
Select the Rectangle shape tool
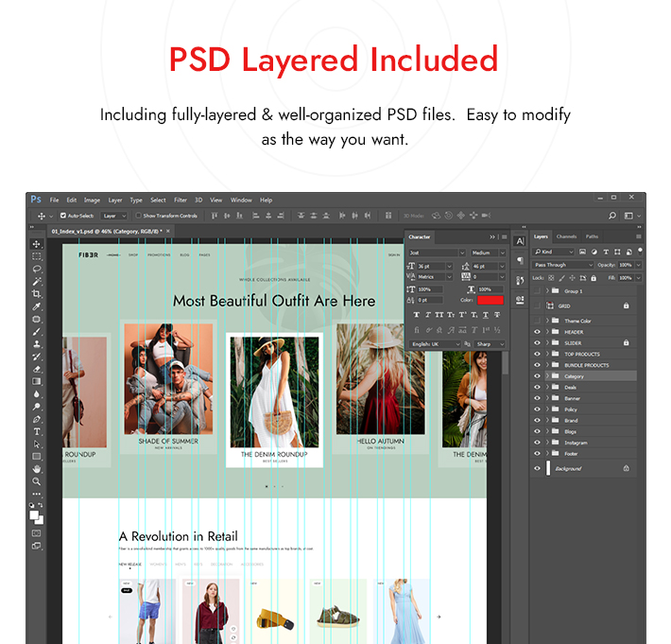pyautogui.click(x=37, y=457)
